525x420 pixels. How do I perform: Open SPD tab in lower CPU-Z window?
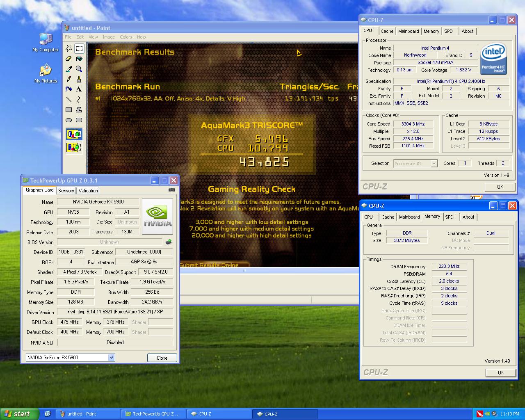(x=450, y=217)
